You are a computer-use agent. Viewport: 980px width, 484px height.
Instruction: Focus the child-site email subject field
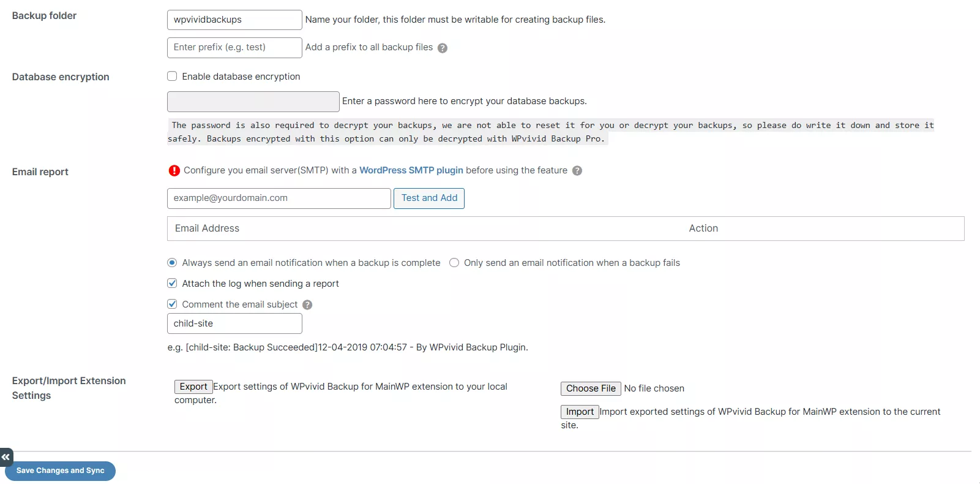(x=234, y=323)
